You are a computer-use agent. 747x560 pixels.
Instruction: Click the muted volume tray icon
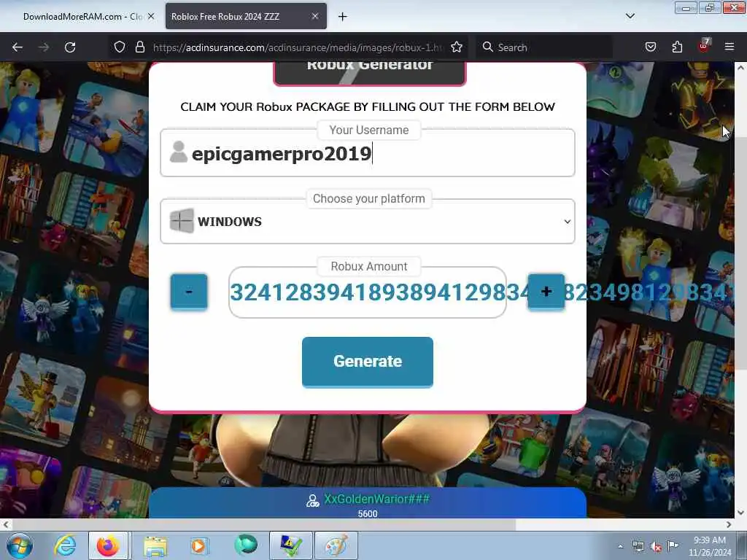pyautogui.click(x=656, y=547)
